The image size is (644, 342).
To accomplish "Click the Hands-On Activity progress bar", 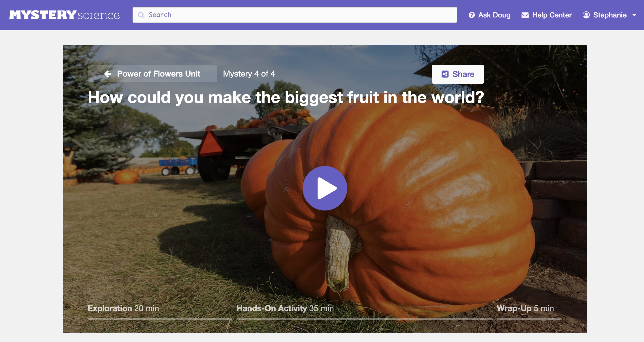I will point(364,319).
